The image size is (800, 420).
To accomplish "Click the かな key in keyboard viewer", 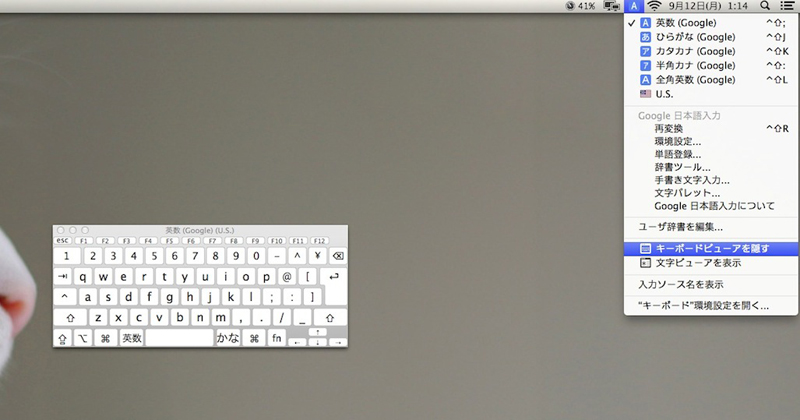I will 228,338.
